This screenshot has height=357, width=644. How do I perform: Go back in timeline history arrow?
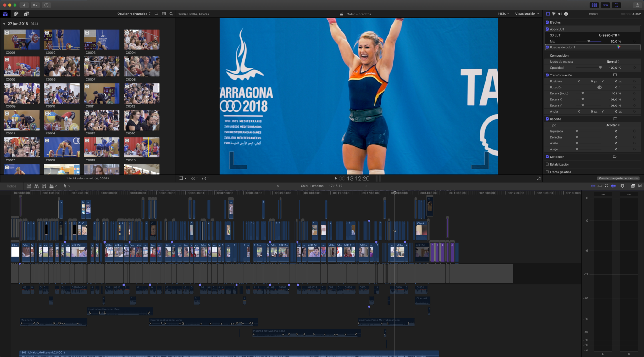pyautogui.click(x=278, y=186)
